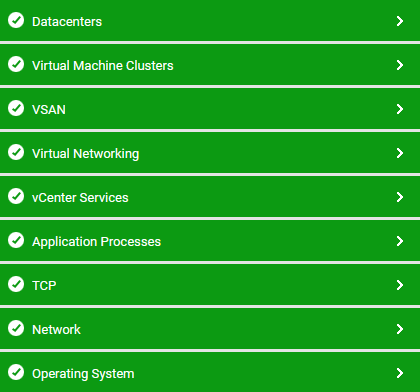The image size is (420, 392).
Task: Open Application Processes using the right arrow
Action: coord(400,241)
